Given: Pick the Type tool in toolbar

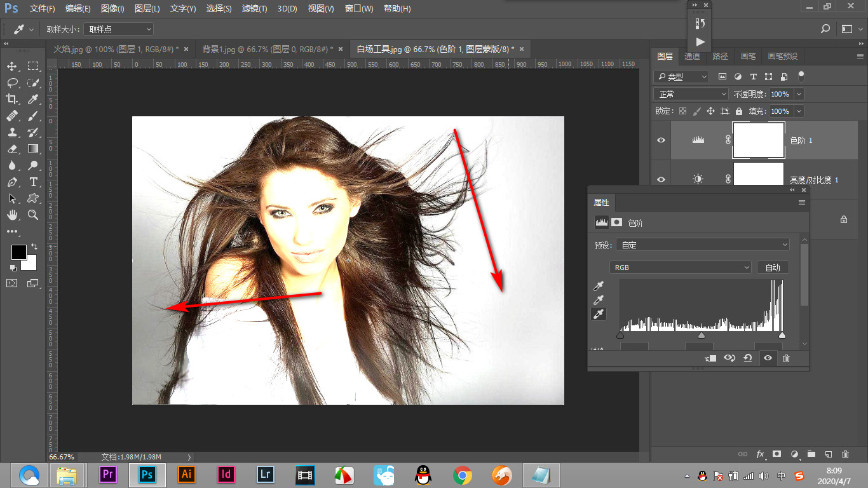Looking at the screenshot, I should click(x=33, y=182).
